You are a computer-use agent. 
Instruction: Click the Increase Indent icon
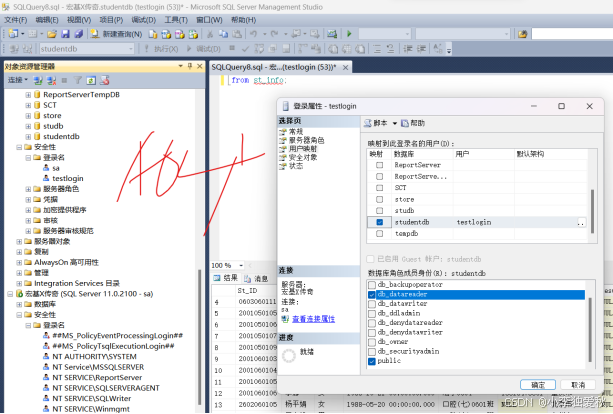(421, 49)
